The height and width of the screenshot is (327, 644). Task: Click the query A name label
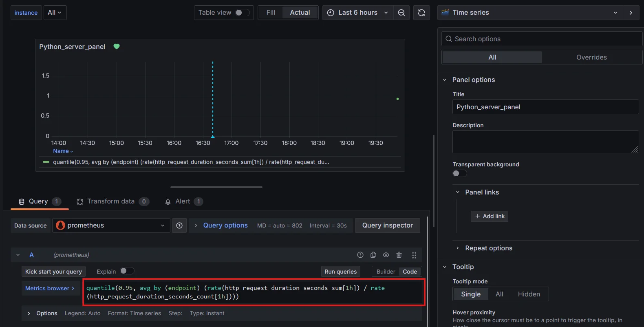31,255
